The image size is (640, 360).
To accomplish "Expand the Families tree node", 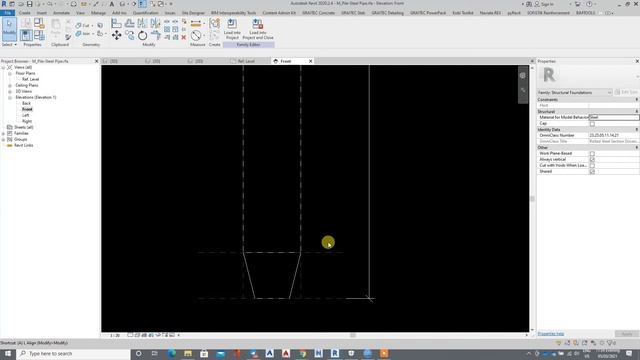I will click(4, 133).
